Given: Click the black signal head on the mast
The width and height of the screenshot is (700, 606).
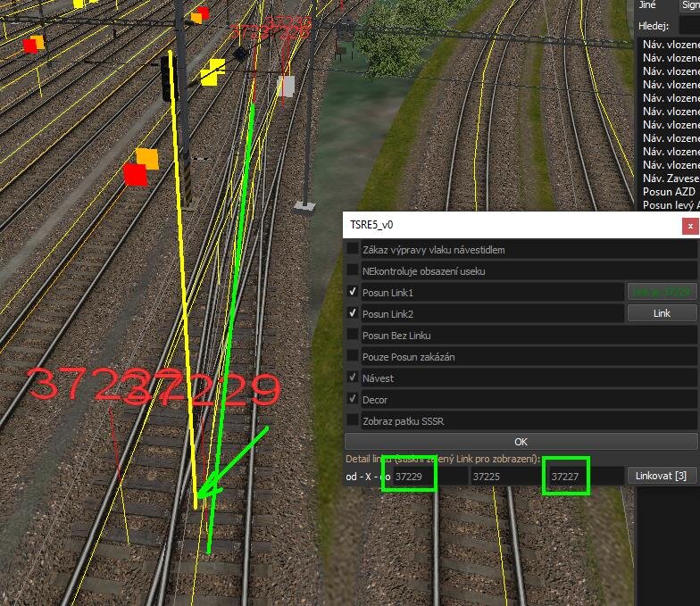Looking at the screenshot, I should [x=169, y=77].
